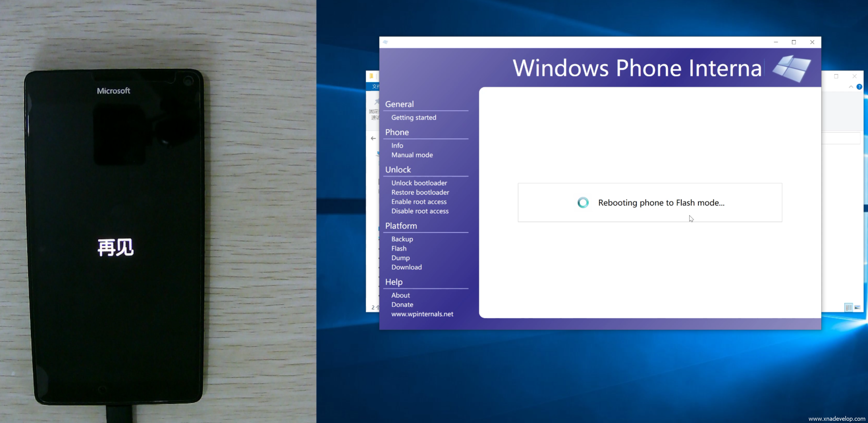Open Unlock bootloader section
The image size is (868, 423).
(419, 183)
